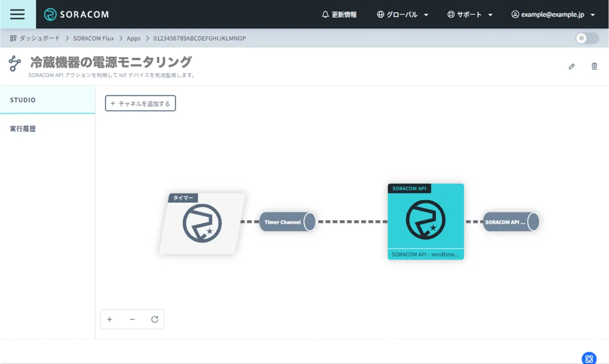
Task: Open the example@example.jp account dropdown
Action: [553, 14]
